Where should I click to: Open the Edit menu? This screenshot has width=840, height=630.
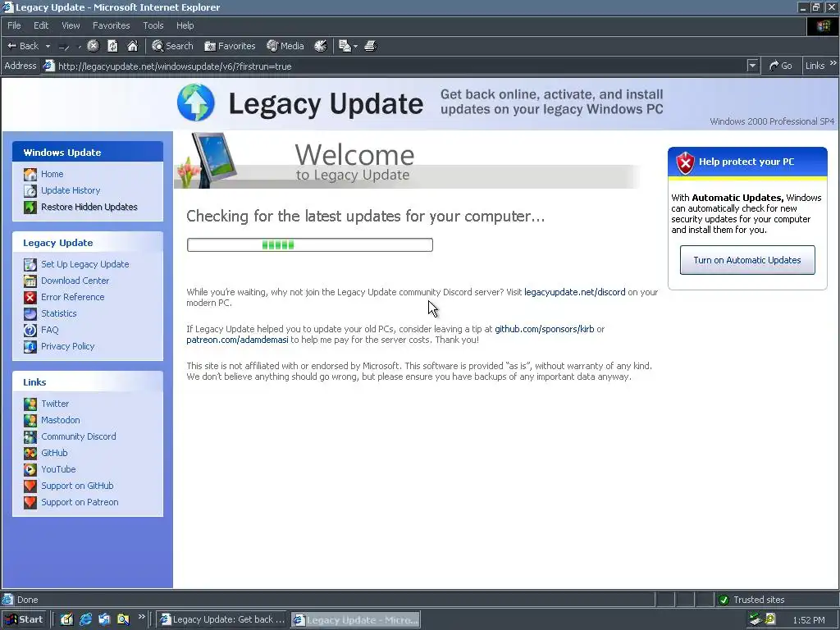click(41, 25)
